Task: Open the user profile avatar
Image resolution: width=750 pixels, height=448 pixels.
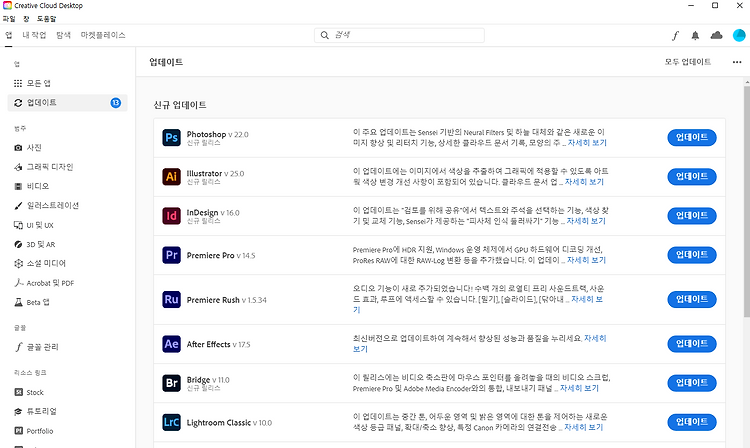Action: tap(739, 35)
